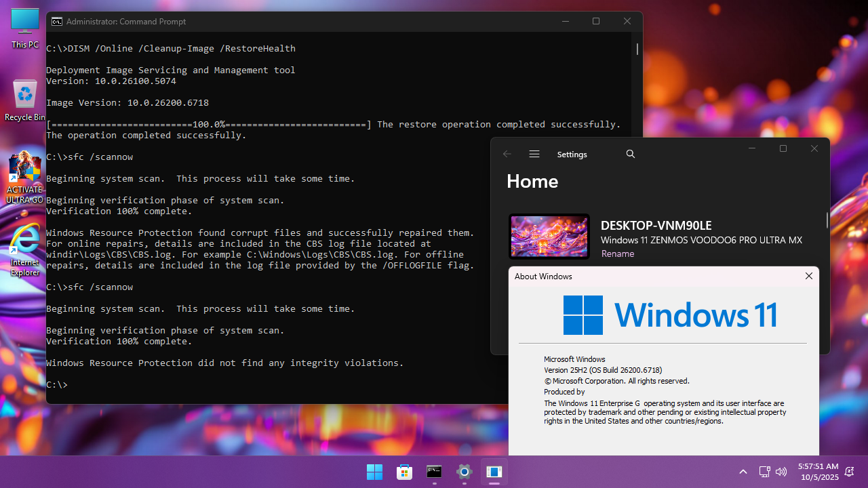Close the Settings window
Viewport: 868px width, 488px height.
click(814, 148)
